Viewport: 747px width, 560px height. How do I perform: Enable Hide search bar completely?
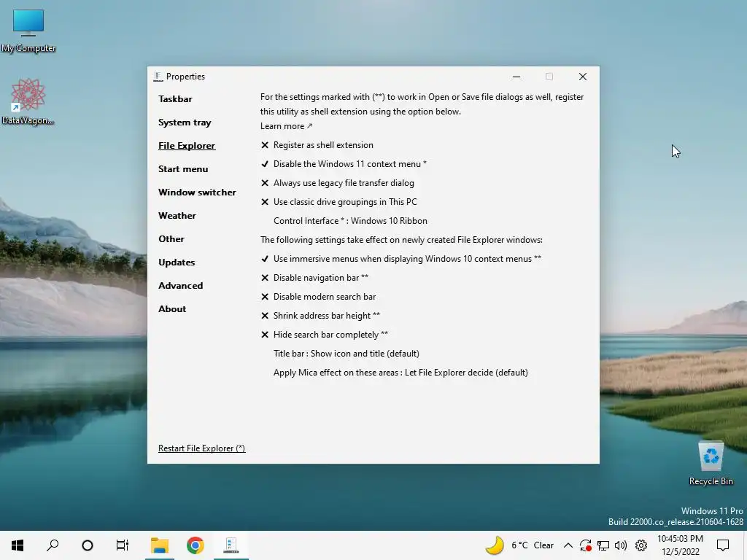(325, 335)
